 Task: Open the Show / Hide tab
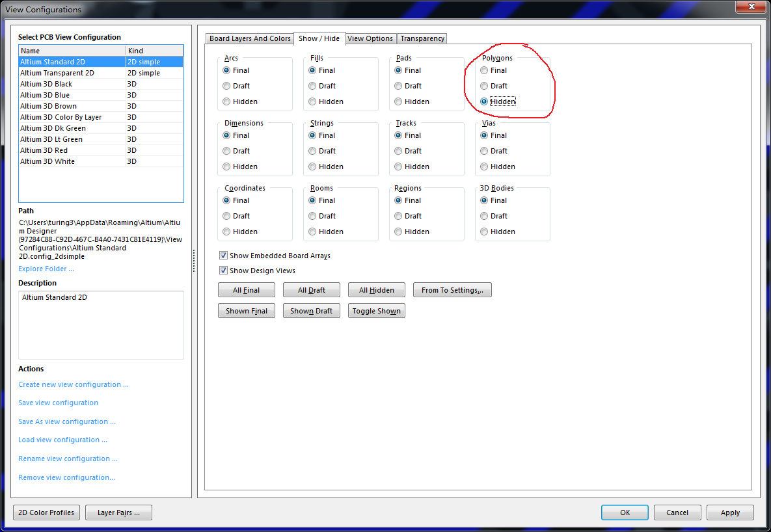coord(319,38)
